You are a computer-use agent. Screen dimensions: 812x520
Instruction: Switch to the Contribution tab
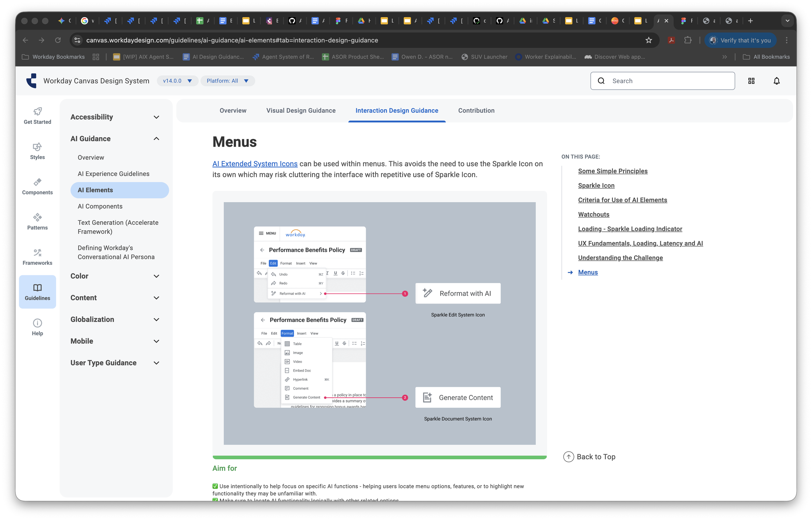[x=476, y=110]
